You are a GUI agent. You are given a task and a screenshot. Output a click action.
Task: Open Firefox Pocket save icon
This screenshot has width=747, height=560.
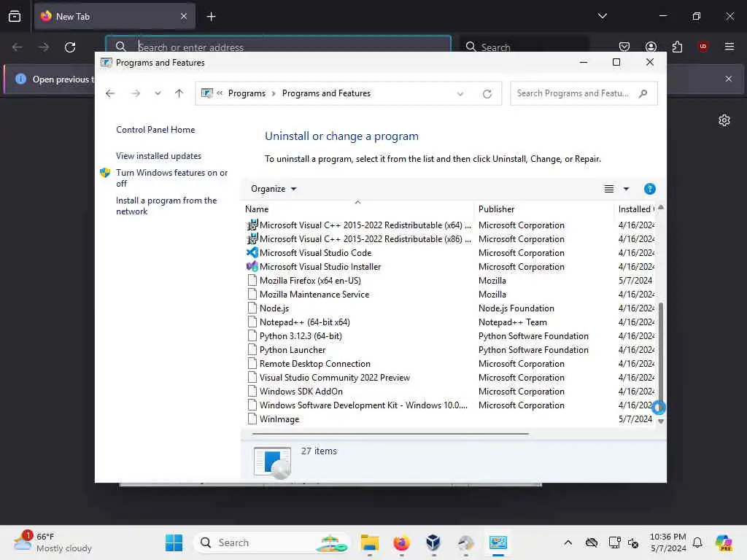624,47
